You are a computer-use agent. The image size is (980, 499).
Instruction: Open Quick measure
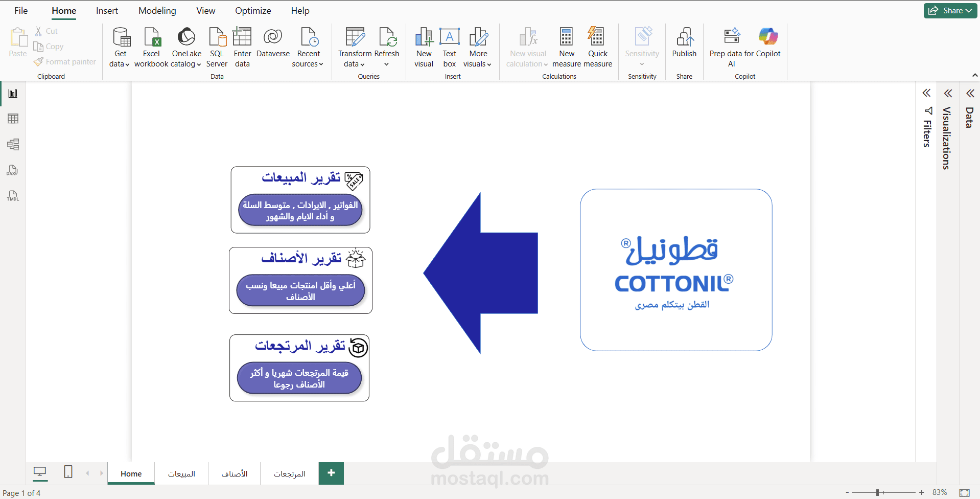(597, 46)
